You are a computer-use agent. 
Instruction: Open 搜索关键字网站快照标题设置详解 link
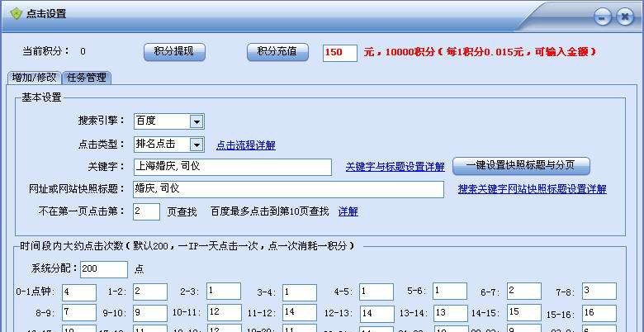(533, 189)
